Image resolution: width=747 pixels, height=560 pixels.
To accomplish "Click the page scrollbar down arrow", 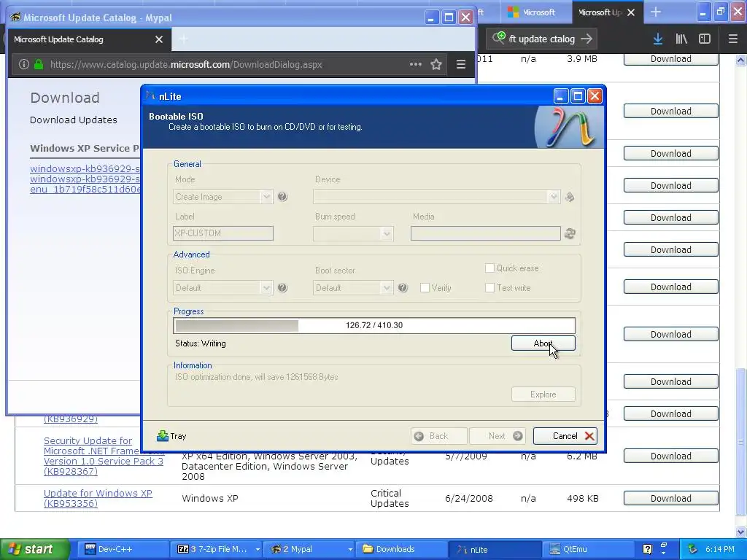I will [x=740, y=532].
